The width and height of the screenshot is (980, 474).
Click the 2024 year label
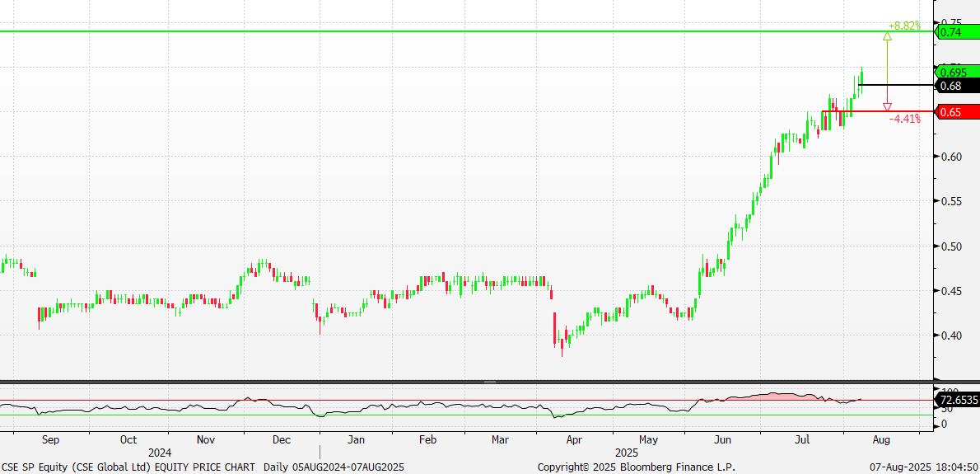tap(160, 453)
